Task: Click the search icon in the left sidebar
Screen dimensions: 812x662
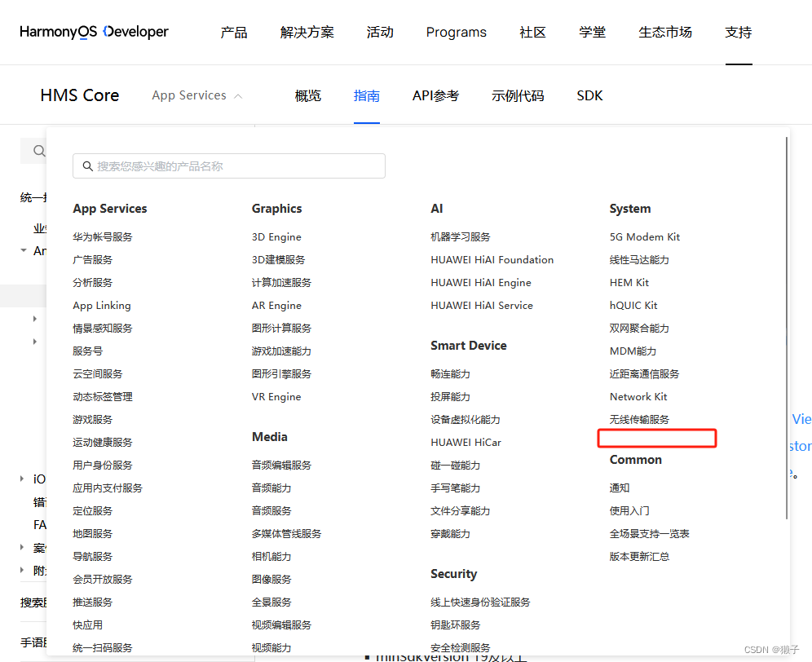Action: (x=38, y=150)
